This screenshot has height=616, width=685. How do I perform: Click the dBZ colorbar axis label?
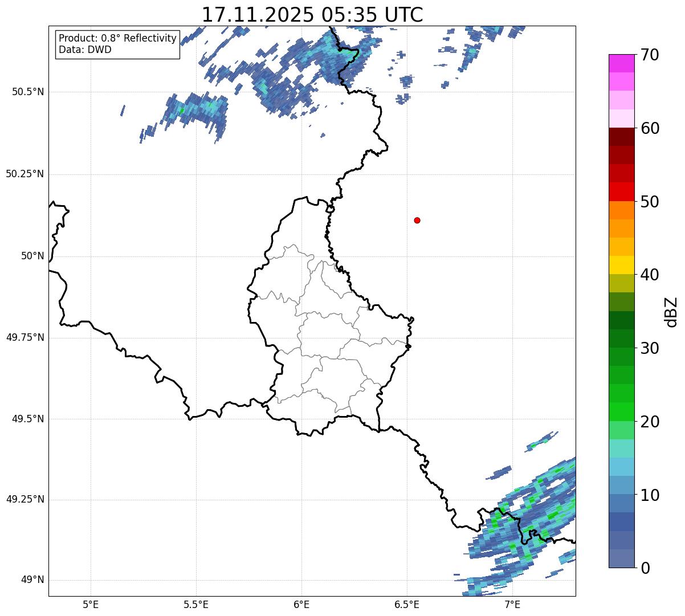pos(671,312)
